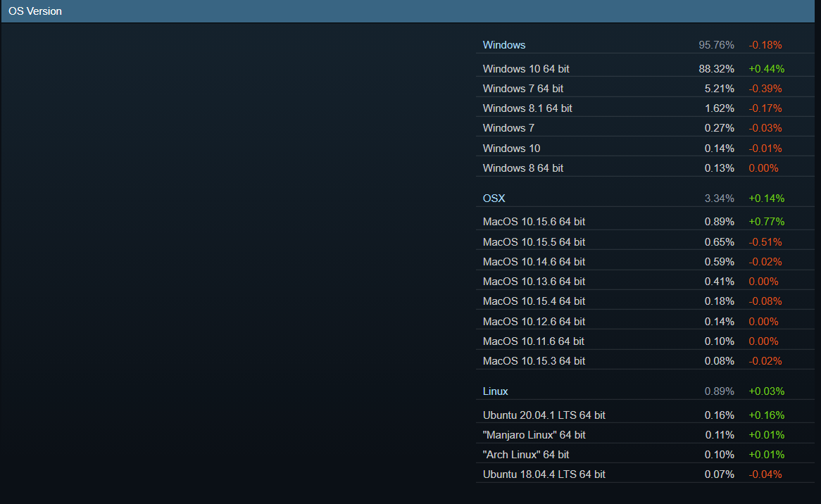Select the Ubuntu 20.04.1 LTS 64 bit row
This screenshot has width=821, height=504.
coord(544,415)
